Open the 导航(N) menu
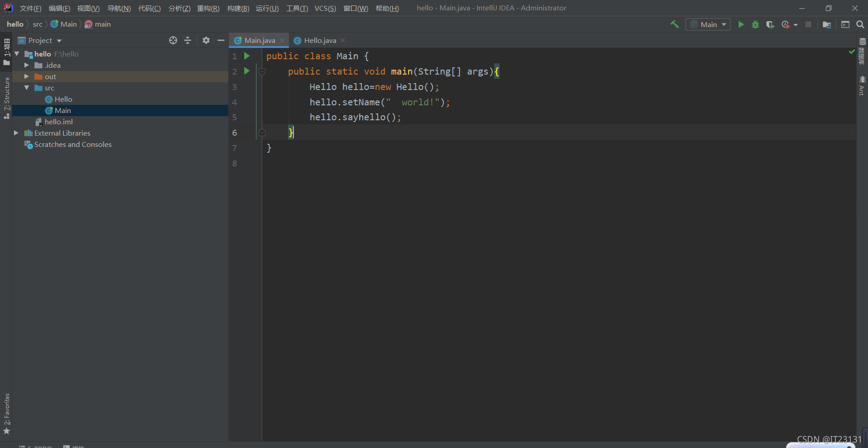Image resolution: width=868 pixels, height=448 pixels. (x=119, y=8)
